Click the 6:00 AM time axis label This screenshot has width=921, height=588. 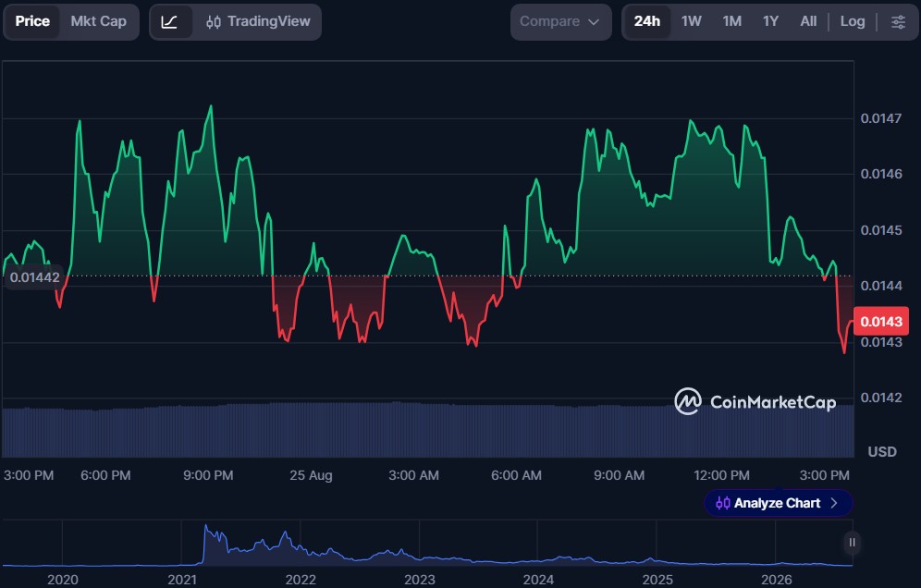[x=516, y=475]
